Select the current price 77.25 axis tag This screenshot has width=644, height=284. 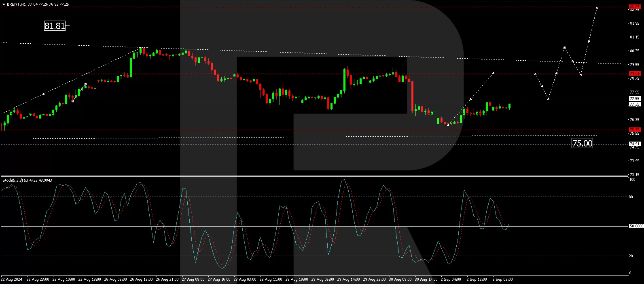pos(634,104)
